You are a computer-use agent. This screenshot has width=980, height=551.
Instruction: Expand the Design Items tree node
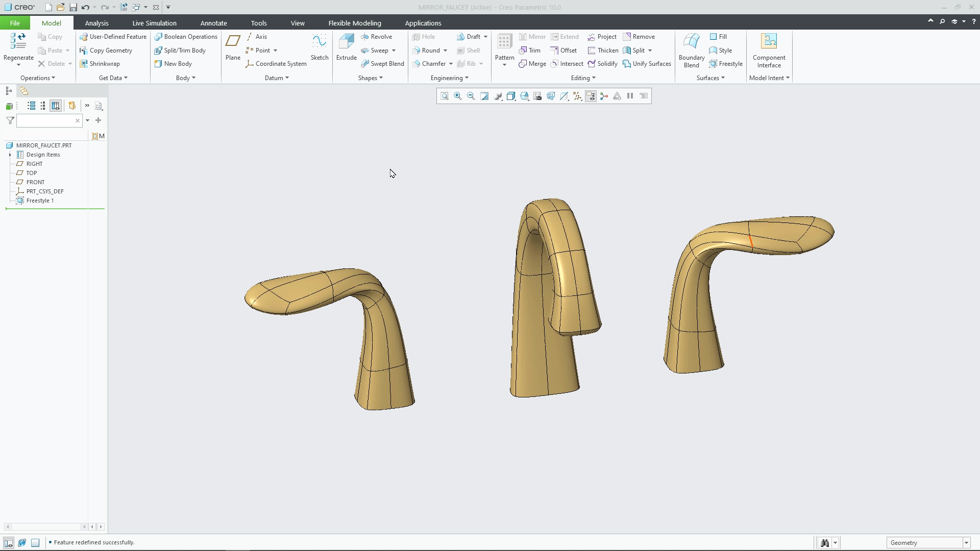(9, 155)
